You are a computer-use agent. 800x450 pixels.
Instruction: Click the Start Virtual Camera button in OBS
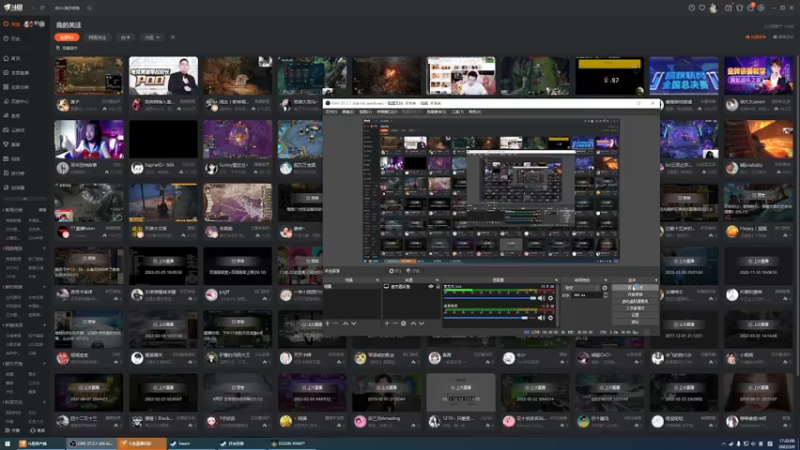pos(635,302)
